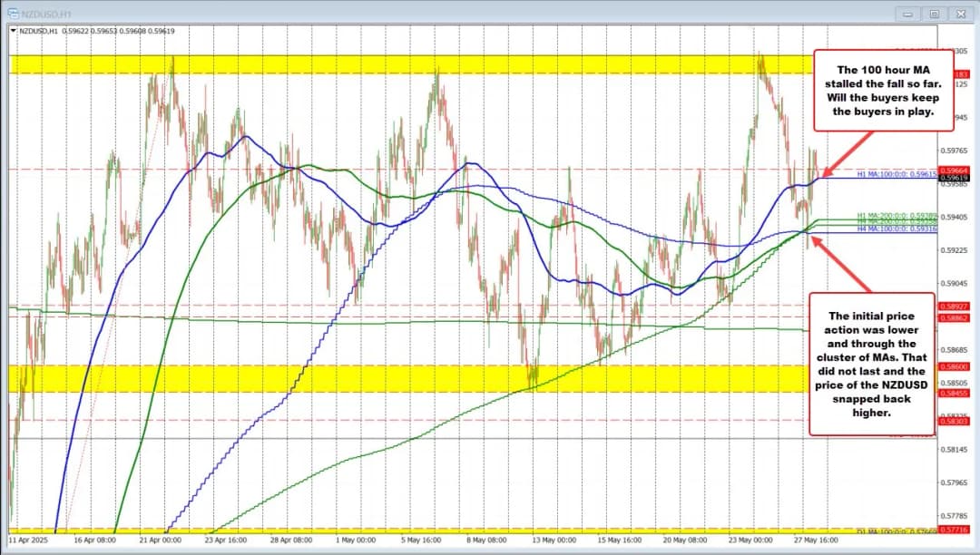Image resolution: width=980 pixels, height=555 pixels.
Task: Select the H4 MA:100 label at 0.59316
Action: coord(897,229)
